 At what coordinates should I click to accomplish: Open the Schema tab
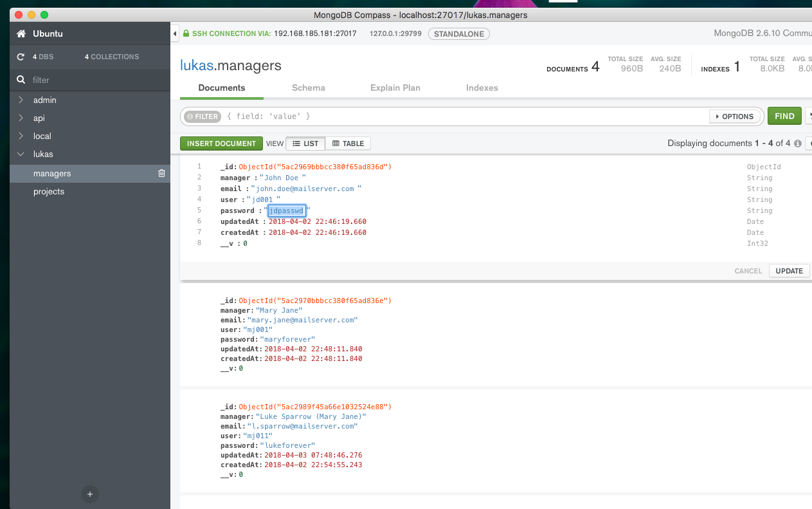[x=309, y=88]
